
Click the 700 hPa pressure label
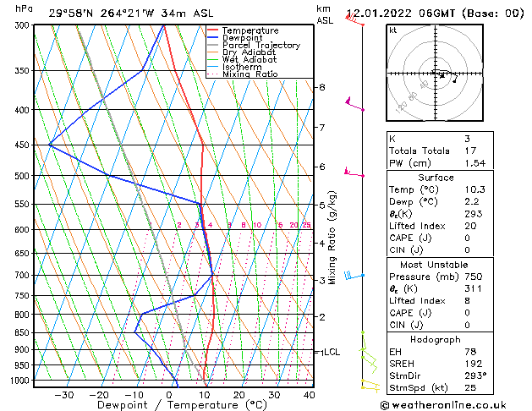(x=24, y=276)
